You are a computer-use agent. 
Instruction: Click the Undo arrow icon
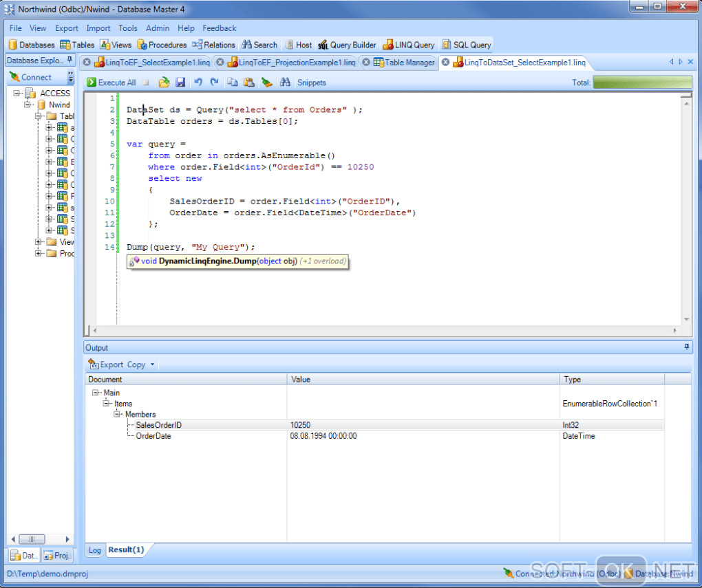[198, 83]
